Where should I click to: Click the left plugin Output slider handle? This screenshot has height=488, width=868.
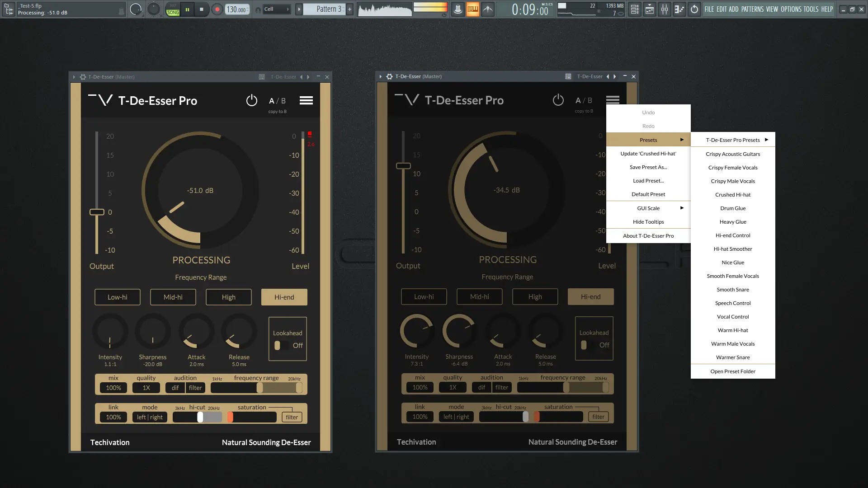[x=97, y=212]
